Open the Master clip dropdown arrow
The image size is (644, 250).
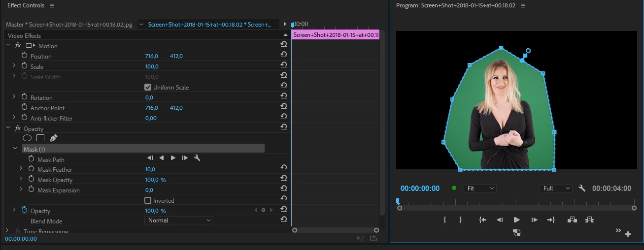pyautogui.click(x=141, y=24)
